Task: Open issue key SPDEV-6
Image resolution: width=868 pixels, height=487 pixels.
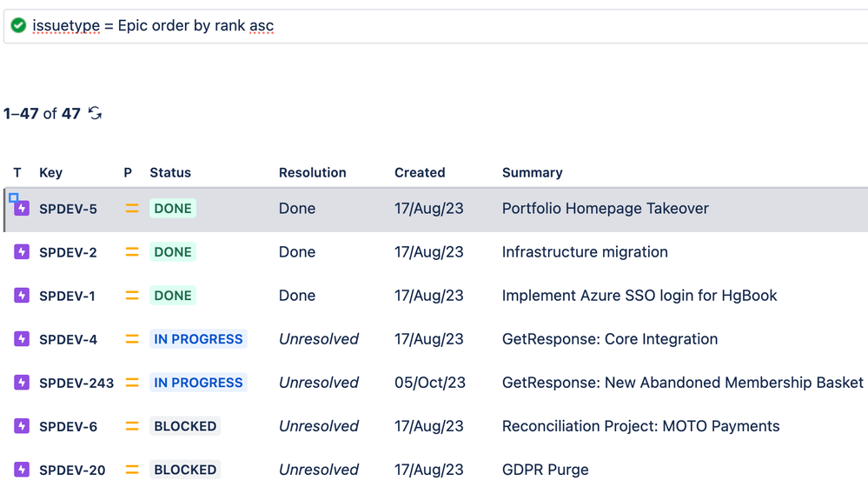Action: pyautogui.click(x=68, y=427)
